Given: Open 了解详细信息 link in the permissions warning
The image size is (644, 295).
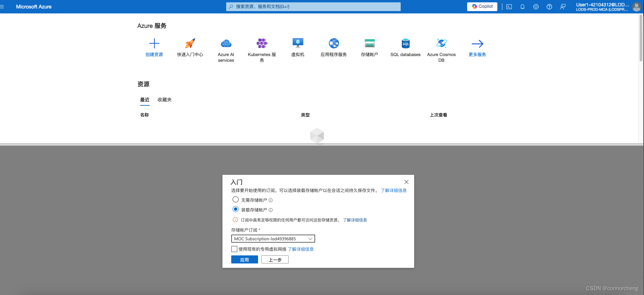Looking at the screenshot, I should click(355, 220).
